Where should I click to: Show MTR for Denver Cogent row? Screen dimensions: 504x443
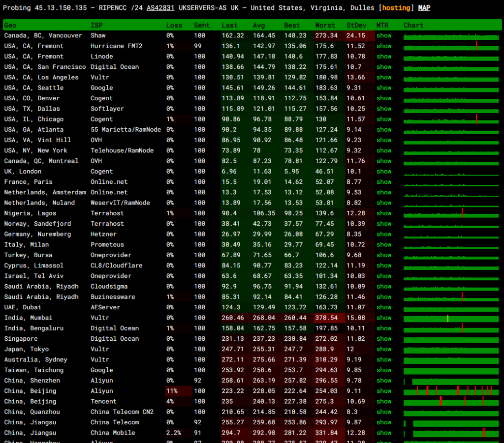(384, 98)
